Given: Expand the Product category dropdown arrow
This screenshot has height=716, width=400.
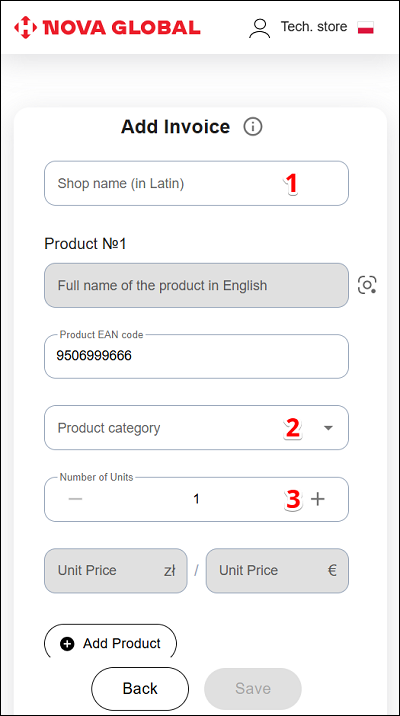Looking at the screenshot, I should point(328,428).
